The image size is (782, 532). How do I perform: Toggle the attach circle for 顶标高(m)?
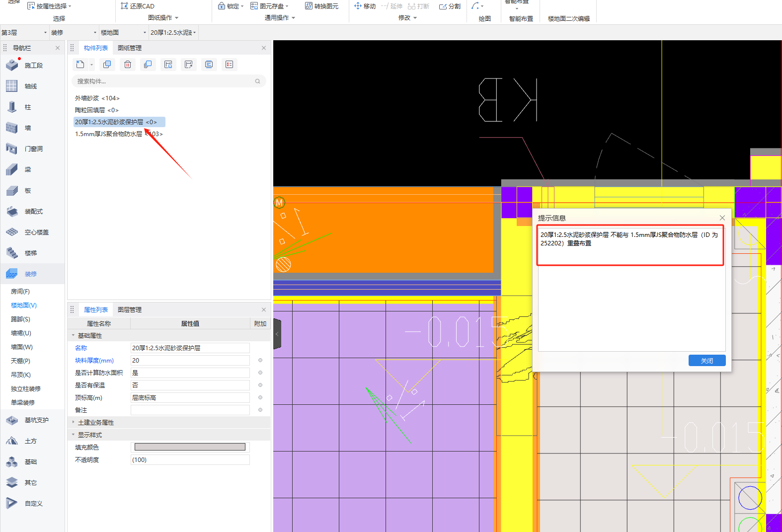[x=260, y=397]
